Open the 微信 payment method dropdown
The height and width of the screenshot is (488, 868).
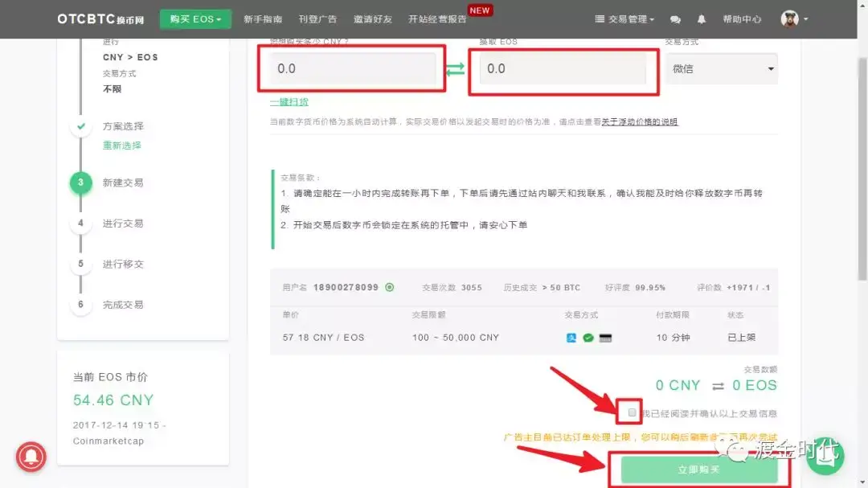(722, 68)
